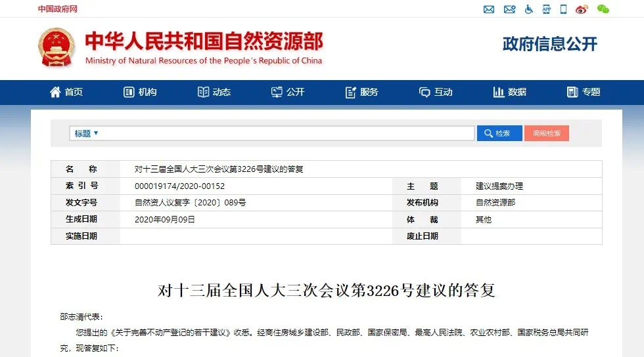Click the blue 检索 search button

(499, 133)
